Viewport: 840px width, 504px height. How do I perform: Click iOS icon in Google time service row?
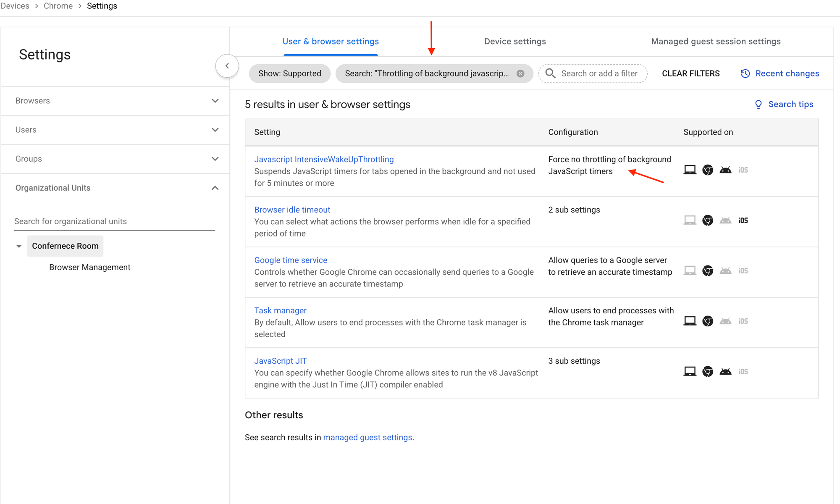pos(743,271)
